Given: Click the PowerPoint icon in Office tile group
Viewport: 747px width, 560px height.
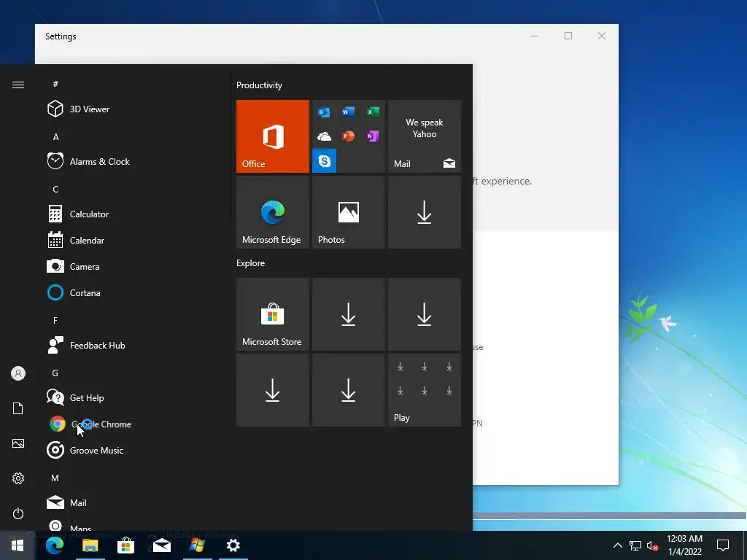Looking at the screenshot, I should pos(348,136).
